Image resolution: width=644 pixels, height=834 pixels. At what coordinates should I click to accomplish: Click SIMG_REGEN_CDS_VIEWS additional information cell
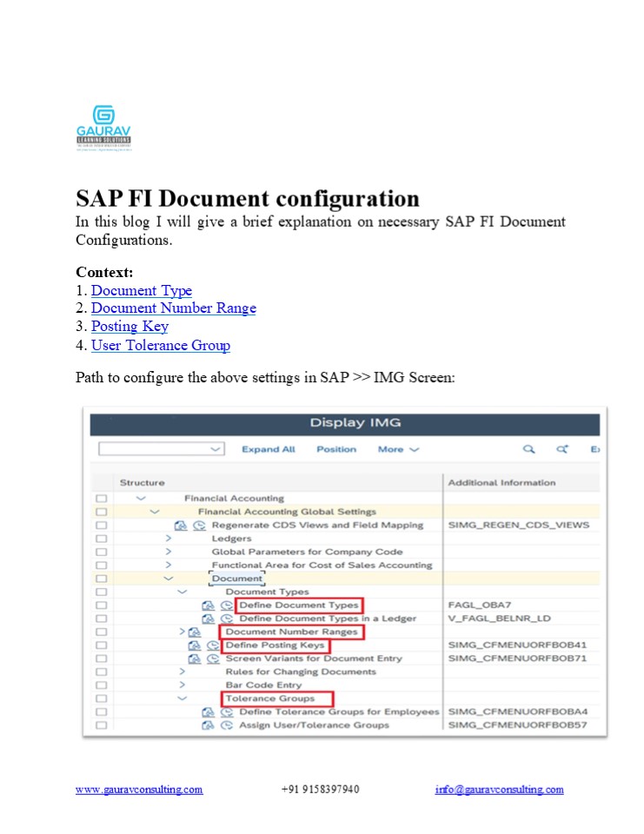point(518,526)
